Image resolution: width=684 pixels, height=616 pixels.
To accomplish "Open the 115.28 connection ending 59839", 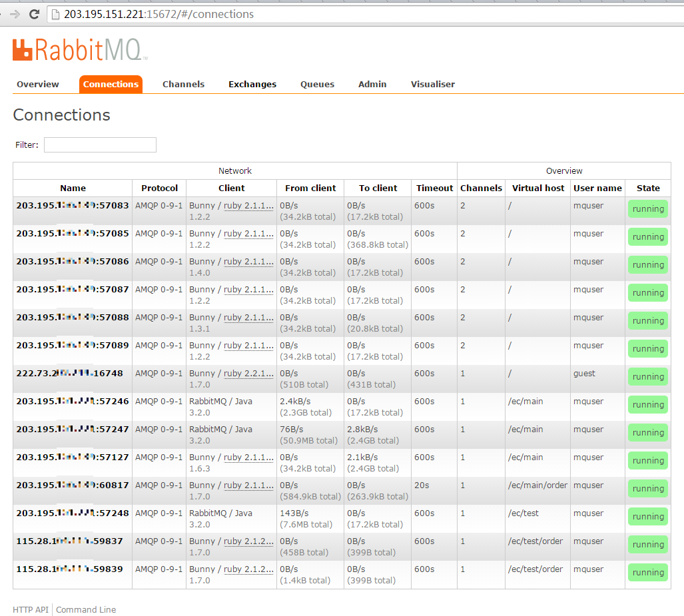I will (x=69, y=569).
